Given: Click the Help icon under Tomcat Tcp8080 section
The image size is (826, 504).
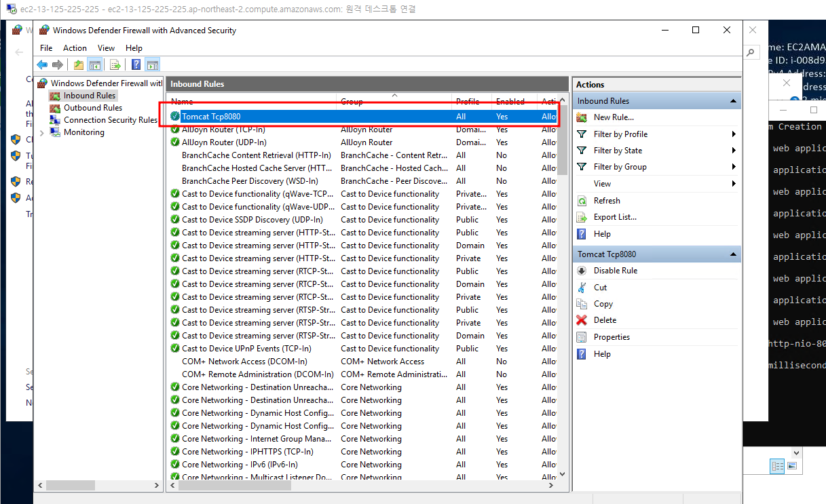Looking at the screenshot, I should 582,354.
